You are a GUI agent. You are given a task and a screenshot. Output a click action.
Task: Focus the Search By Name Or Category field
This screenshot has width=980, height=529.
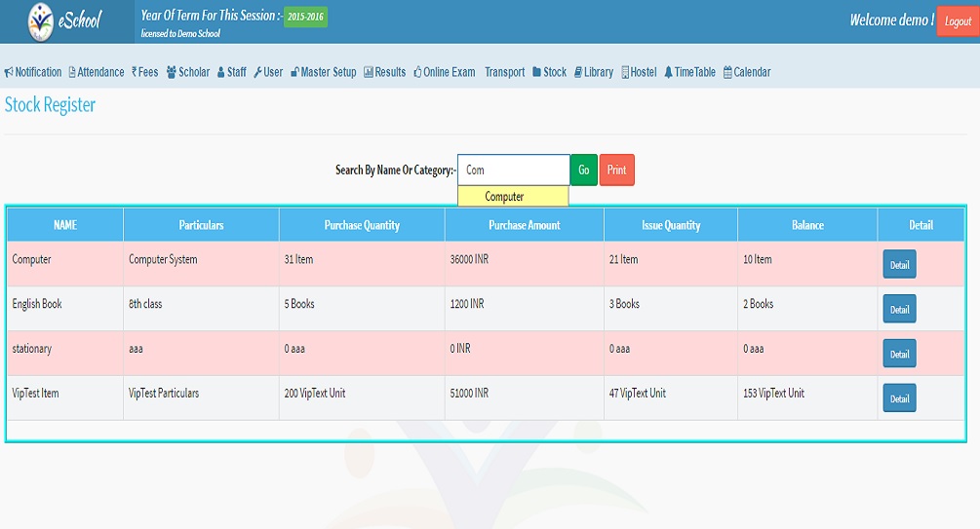(513, 170)
